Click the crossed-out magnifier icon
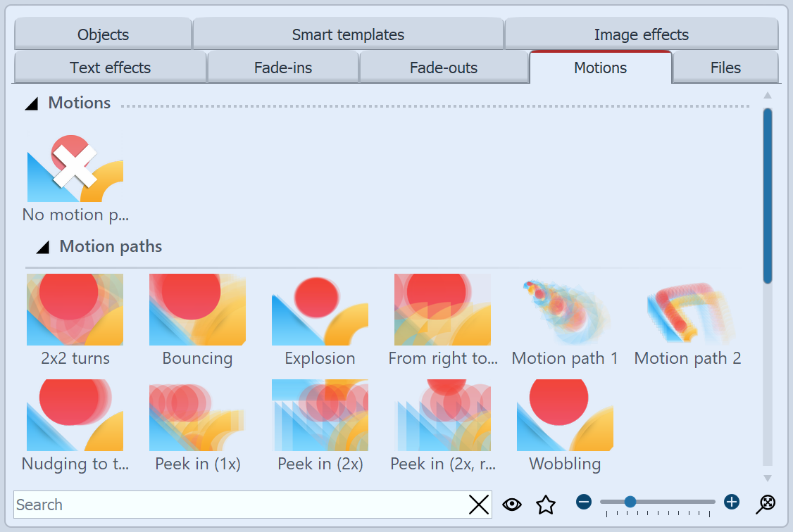This screenshot has width=793, height=532. pyautogui.click(x=767, y=504)
